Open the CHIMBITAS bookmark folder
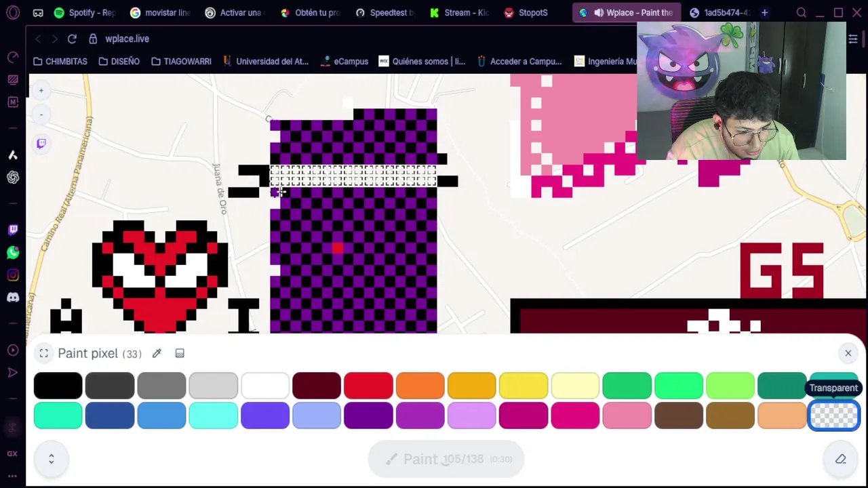The image size is (868, 488). click(60, 61)
